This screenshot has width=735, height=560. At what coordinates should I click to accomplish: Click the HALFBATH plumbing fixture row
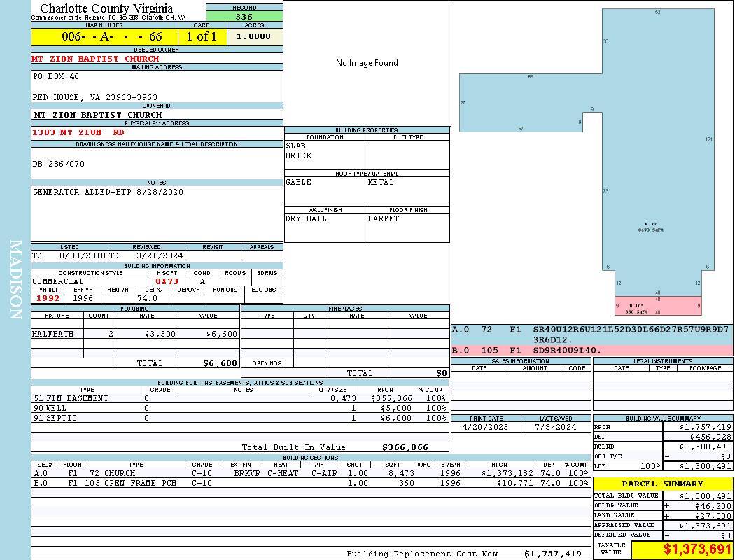134,335
